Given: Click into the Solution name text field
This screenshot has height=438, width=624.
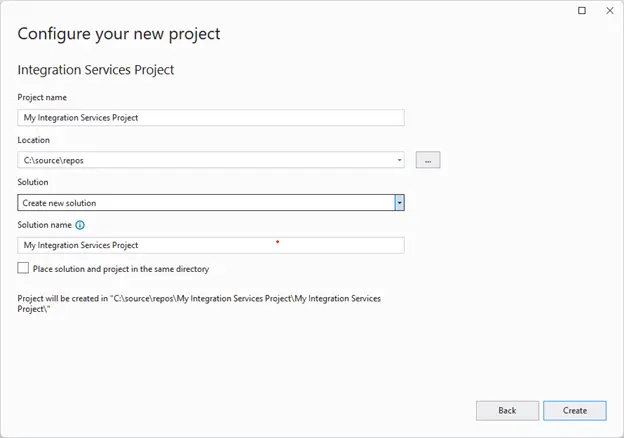Looking at the screenshot, I should [x=210, y=245].
